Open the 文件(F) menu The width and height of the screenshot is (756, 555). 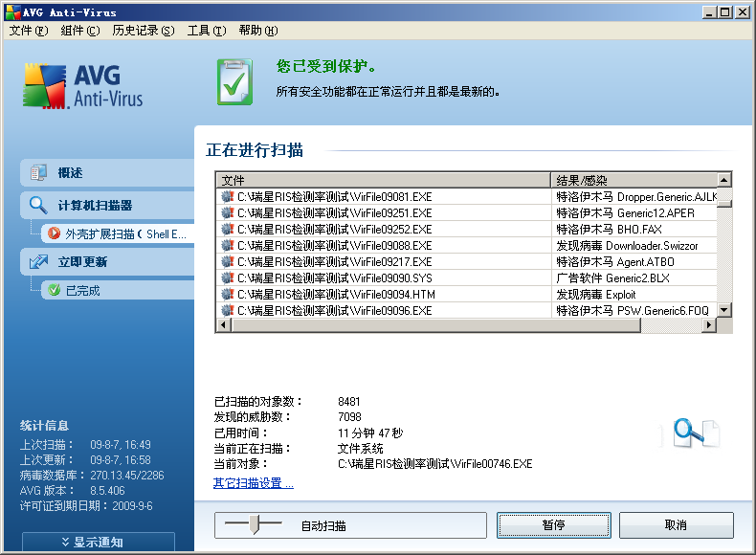tap(29, 31)
